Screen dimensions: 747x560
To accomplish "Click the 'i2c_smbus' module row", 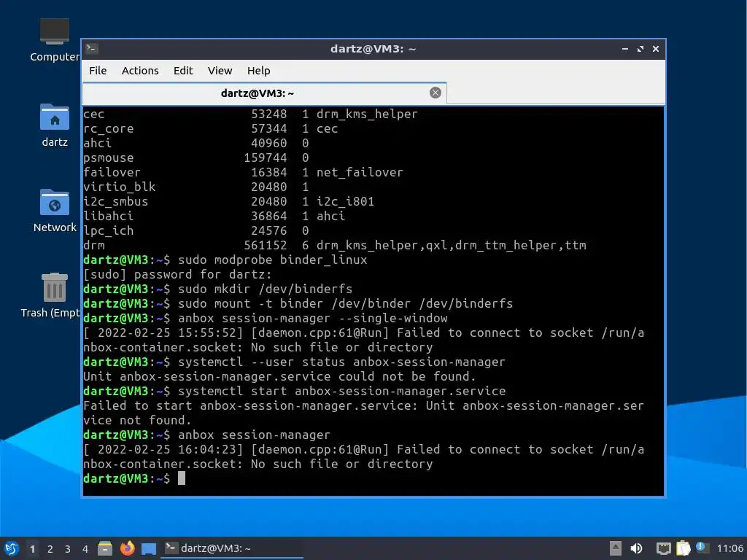I will tap(228, 201).
